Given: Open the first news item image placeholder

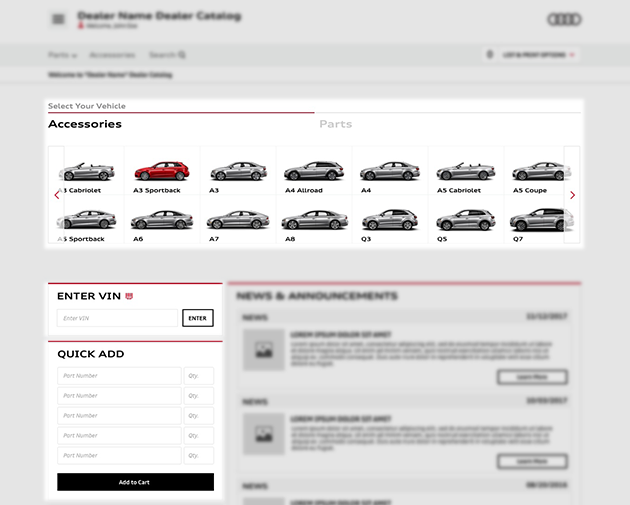Looking at the screenshot, I should tap(264, 350).
